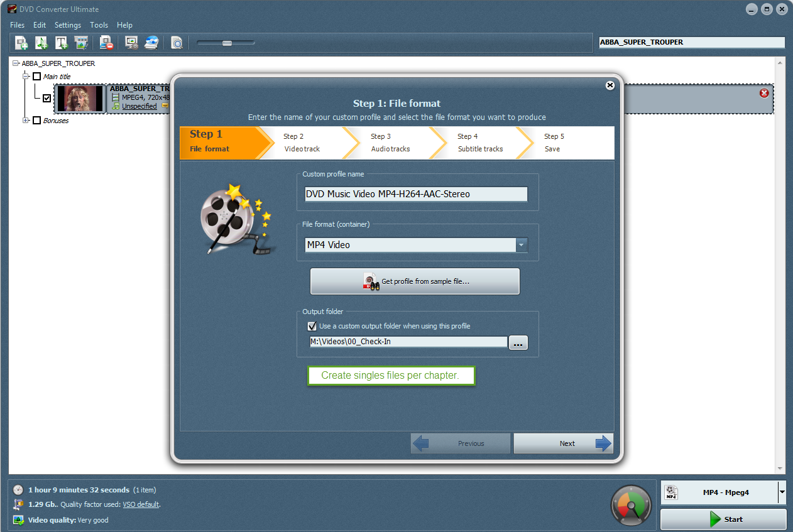This screenshot has width=793, height=532.
Task: Toggle the Main title checkbox
Action: 36,77
